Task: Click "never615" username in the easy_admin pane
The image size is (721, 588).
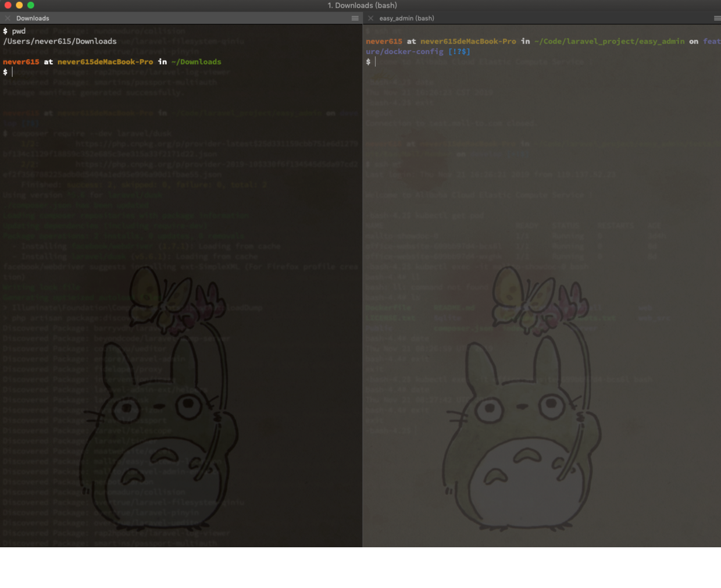Action: click(384, 41)
